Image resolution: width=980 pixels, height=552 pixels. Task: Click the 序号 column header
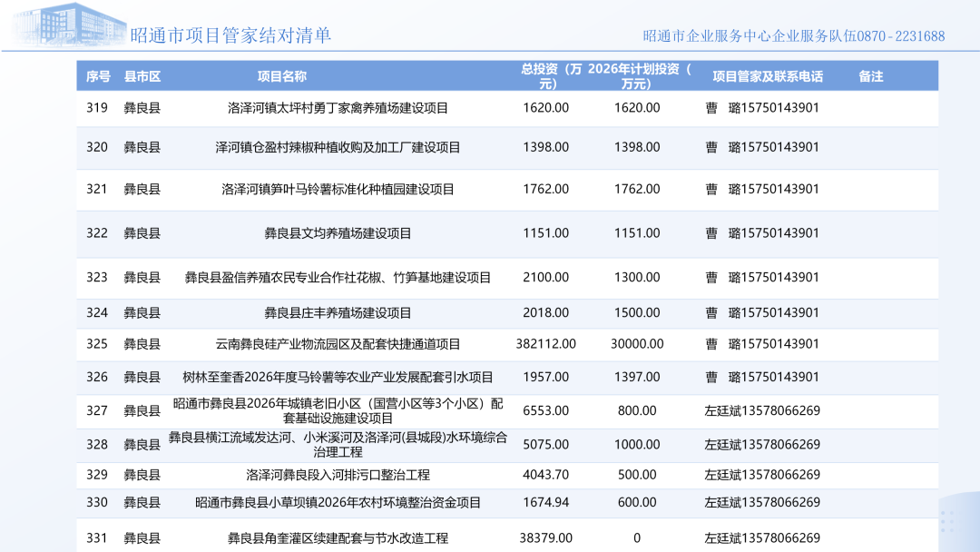[x=98, y=76]
